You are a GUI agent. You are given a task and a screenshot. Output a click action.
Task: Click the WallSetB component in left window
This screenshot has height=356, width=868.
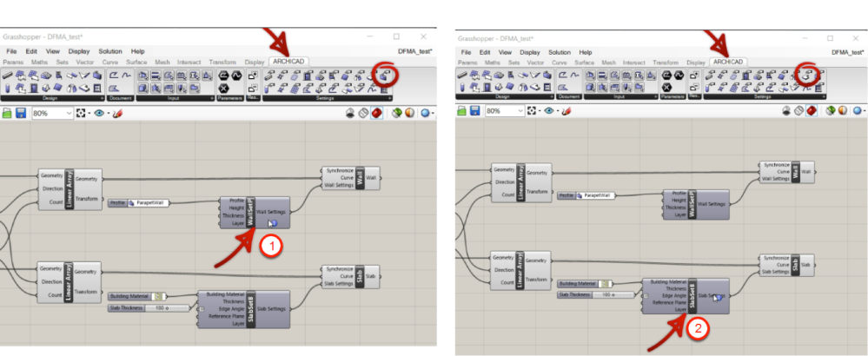255,212
